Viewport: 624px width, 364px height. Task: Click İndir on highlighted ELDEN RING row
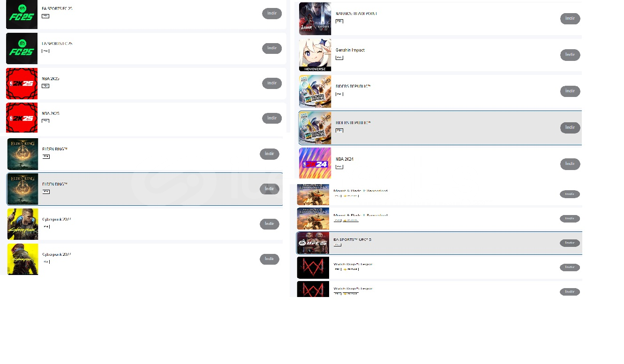pos(270,189)
